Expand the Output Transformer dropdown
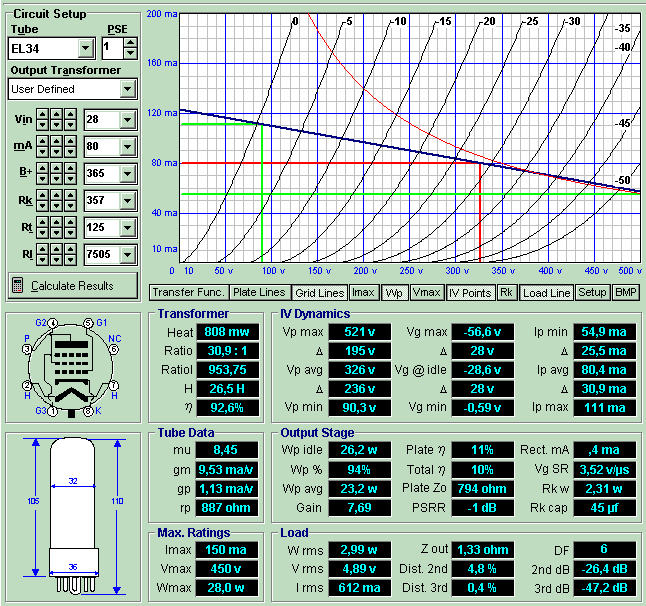 126,89
